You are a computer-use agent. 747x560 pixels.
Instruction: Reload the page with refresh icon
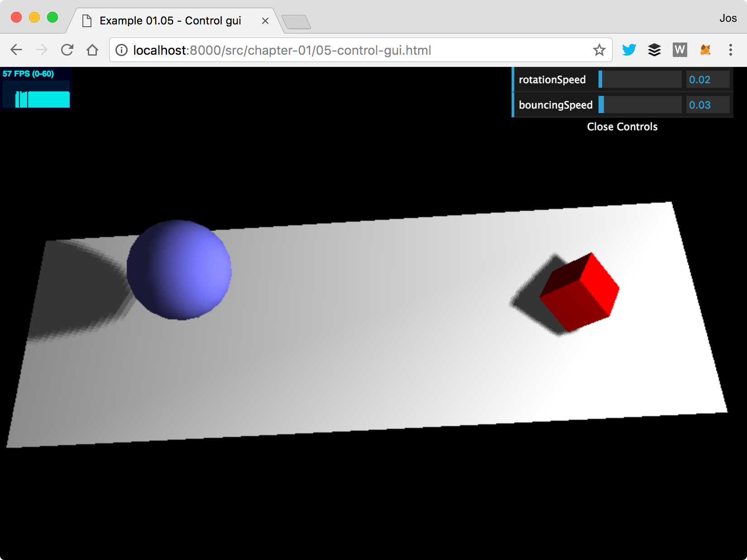click(67, 50)
